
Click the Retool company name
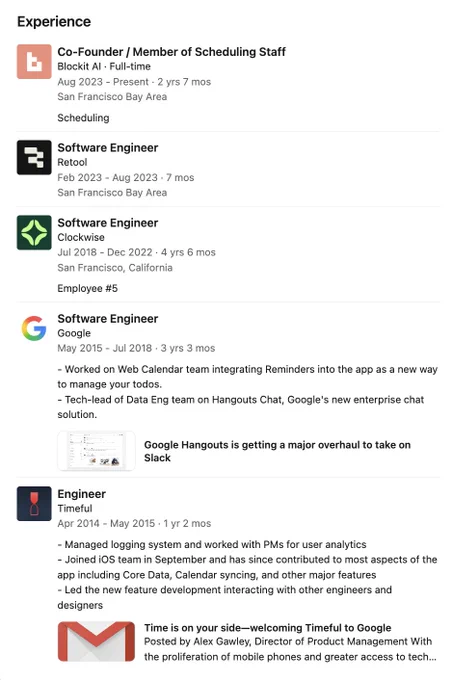point(72,162)
